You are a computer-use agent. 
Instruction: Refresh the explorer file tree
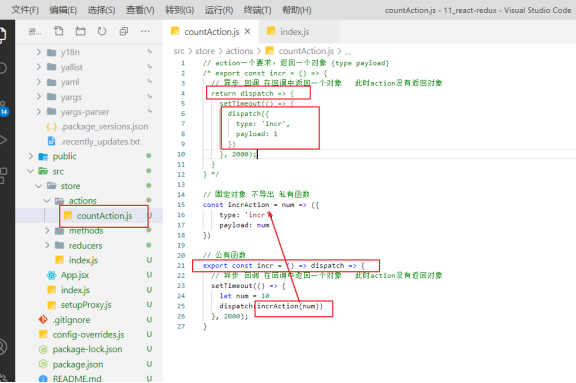102,31
